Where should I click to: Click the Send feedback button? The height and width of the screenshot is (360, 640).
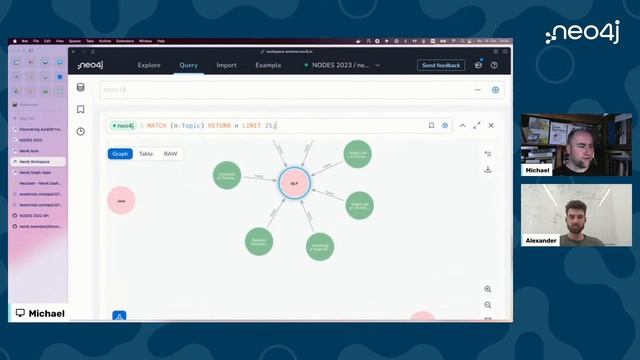pyautogui.click(x=441, y=65)
